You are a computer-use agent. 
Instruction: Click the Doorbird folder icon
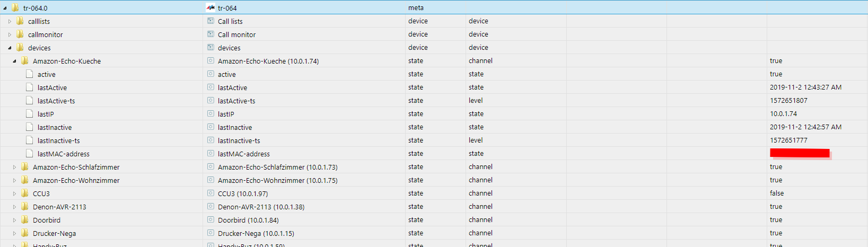pos(25,220)
